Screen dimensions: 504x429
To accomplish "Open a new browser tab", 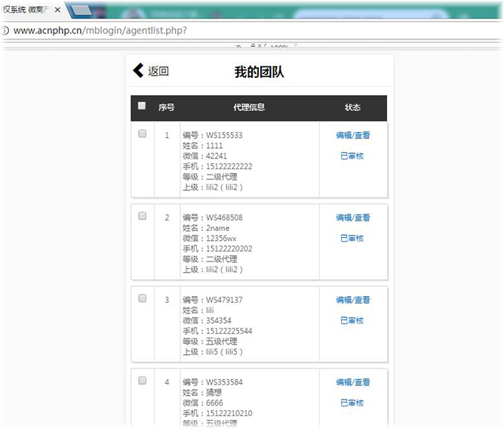I will click(81, 10).
